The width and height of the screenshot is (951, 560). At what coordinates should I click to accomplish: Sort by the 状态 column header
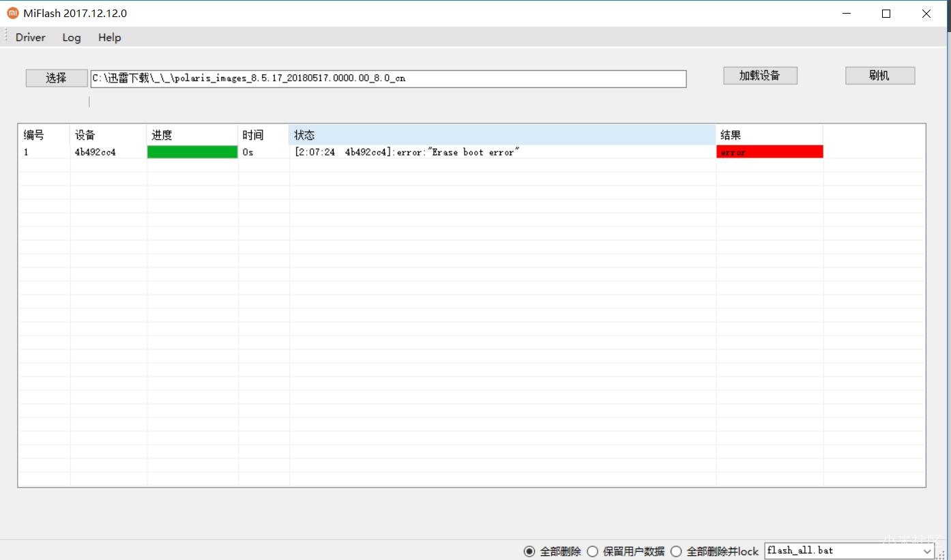tap(502, 135)
